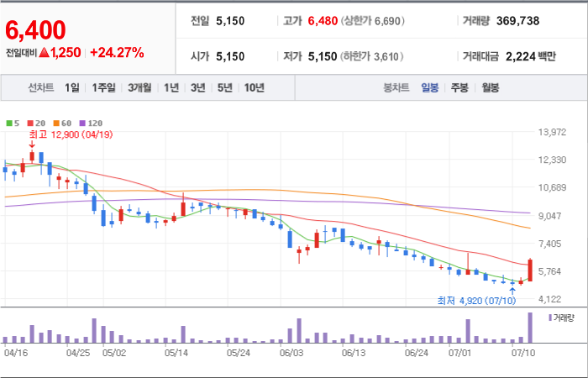Click the 최고 12,900 (04/19) annotation
This screenshot has width=588, height=378.
[71, 134]
